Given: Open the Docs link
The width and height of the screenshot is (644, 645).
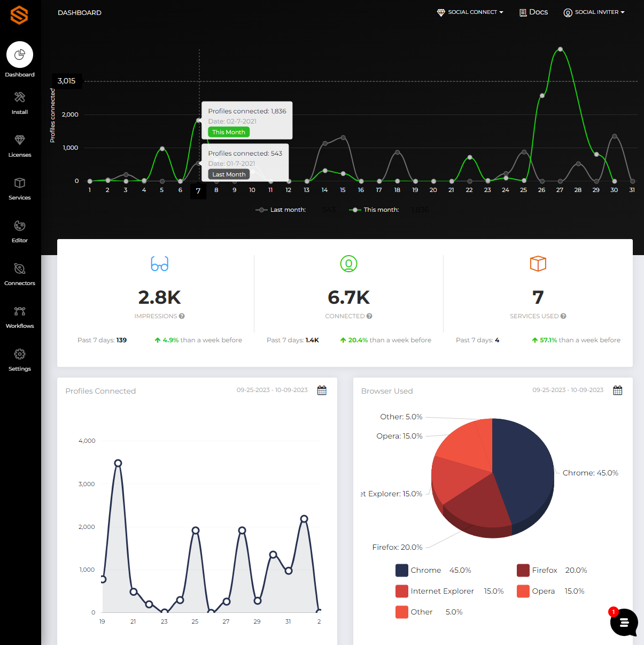Looking at the screenshot, I should tap(534, 12).
